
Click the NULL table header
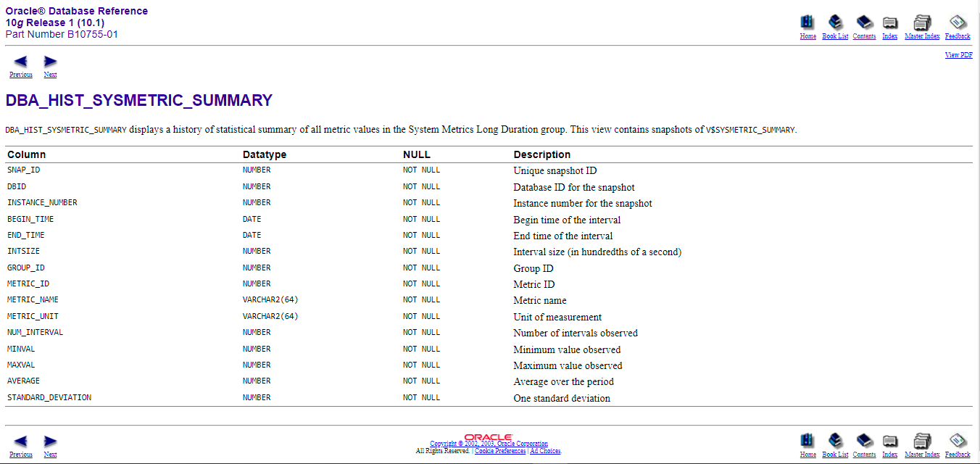point(417,154)
